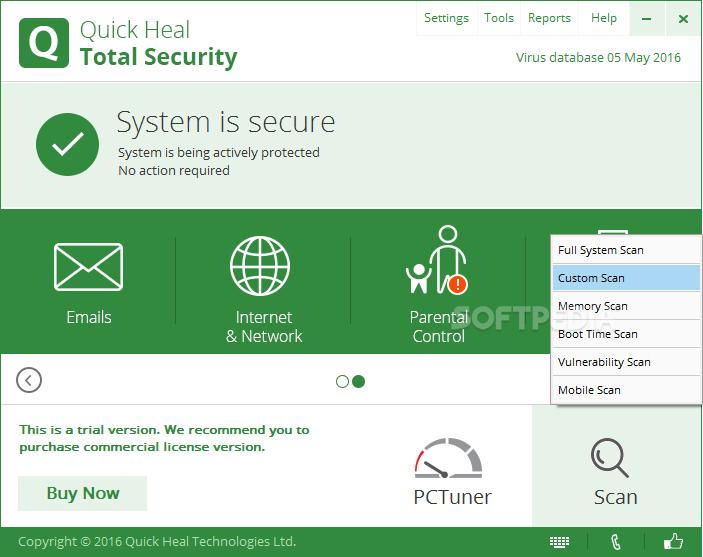Image resolution: width=703 pixels, height=557 pixels.
Task: Choose Boot Time Scan from scan menu
Action: (626, 334)
